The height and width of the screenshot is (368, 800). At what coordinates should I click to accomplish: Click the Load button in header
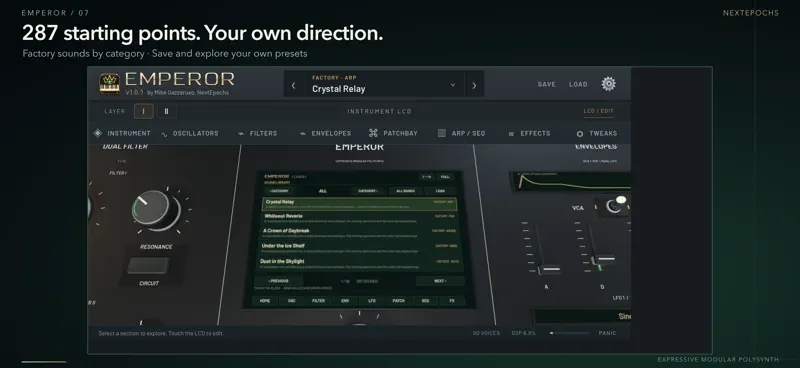pos(578,84)
